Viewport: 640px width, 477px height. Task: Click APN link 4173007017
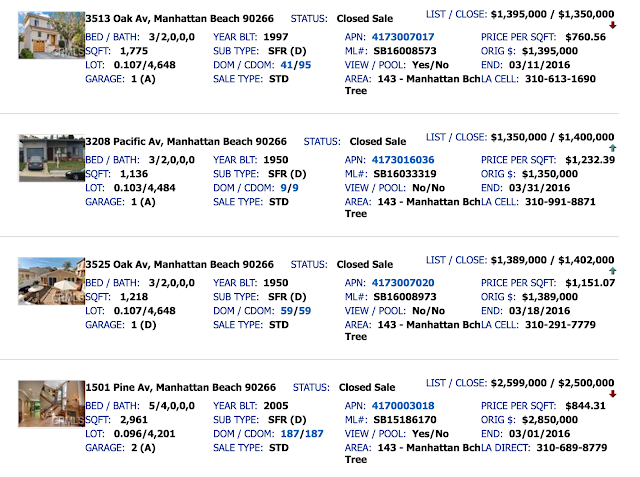403,37
